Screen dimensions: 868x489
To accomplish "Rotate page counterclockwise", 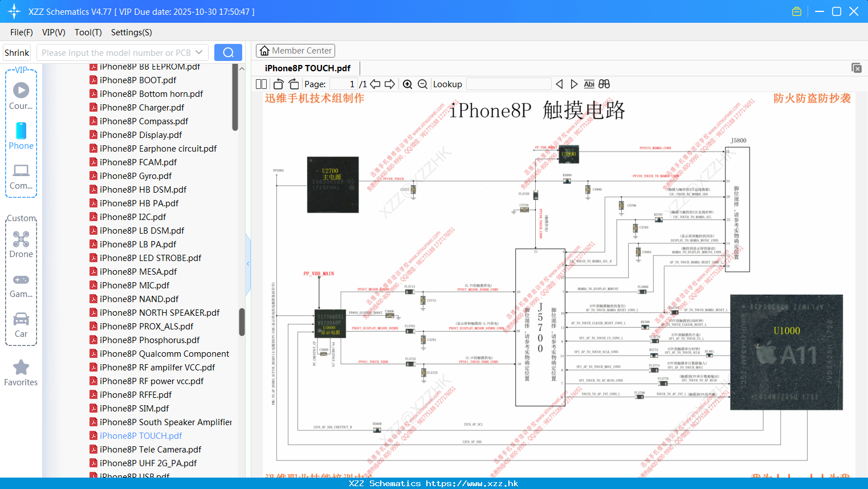I will pyautogui.click(x=279, y=84).
